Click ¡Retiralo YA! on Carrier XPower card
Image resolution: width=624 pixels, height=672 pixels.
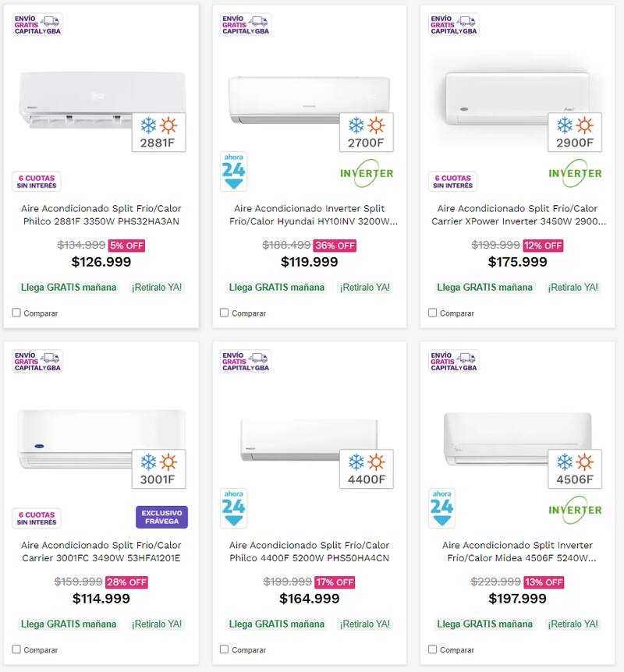(x=573, y=287)
